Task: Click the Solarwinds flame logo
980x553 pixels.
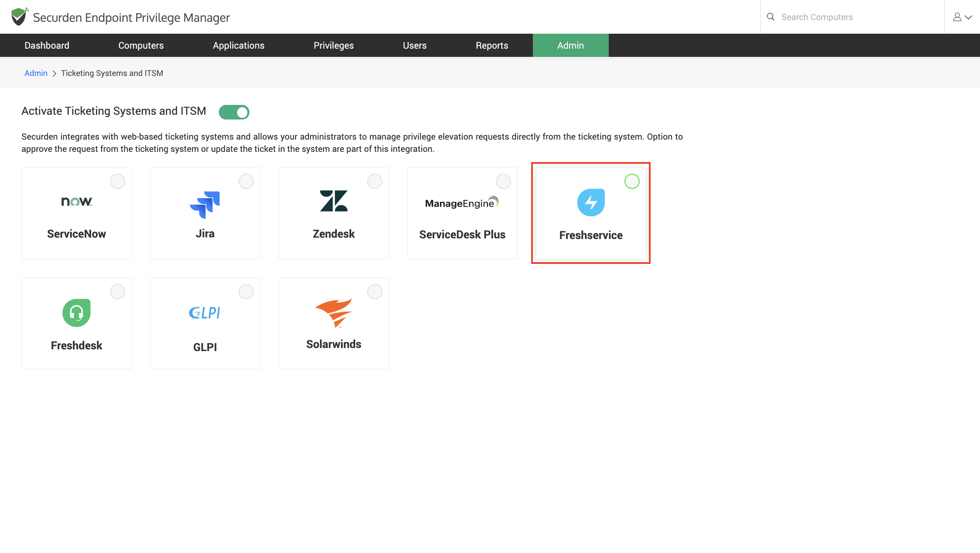Action: [x=333, y=313]
